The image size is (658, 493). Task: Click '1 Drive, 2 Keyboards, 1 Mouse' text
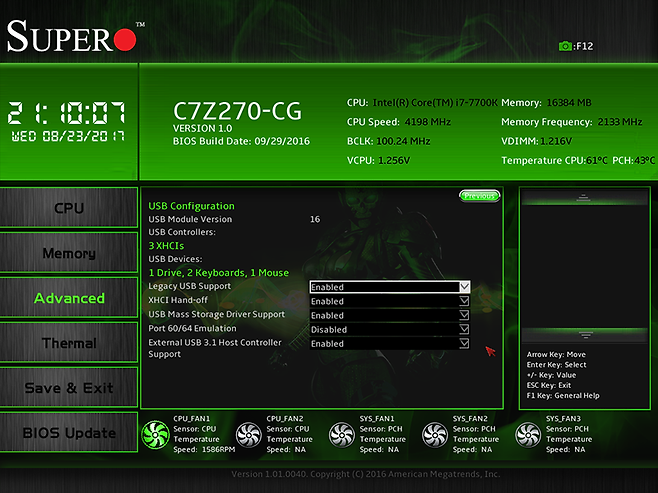(219, 273)
